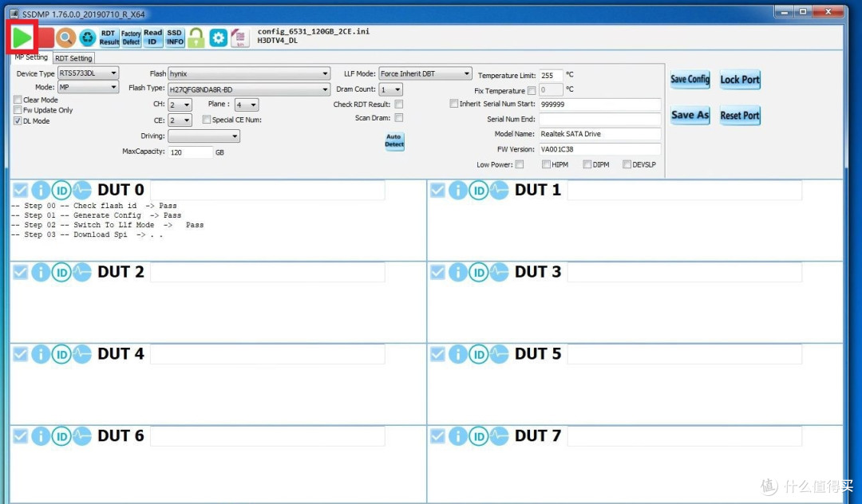Viewport: 862px width, 504px height.
Task: Click the info icon for DUT 3
Action: click(457, 272)
